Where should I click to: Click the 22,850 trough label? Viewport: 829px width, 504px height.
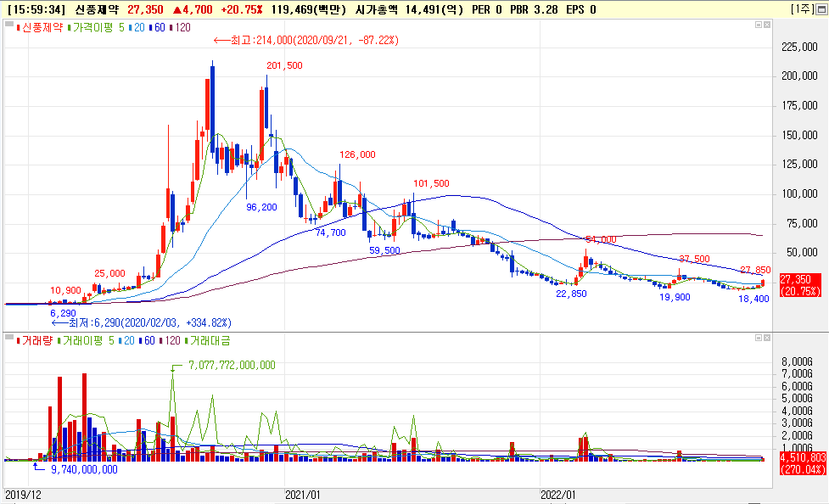[571, 294]
